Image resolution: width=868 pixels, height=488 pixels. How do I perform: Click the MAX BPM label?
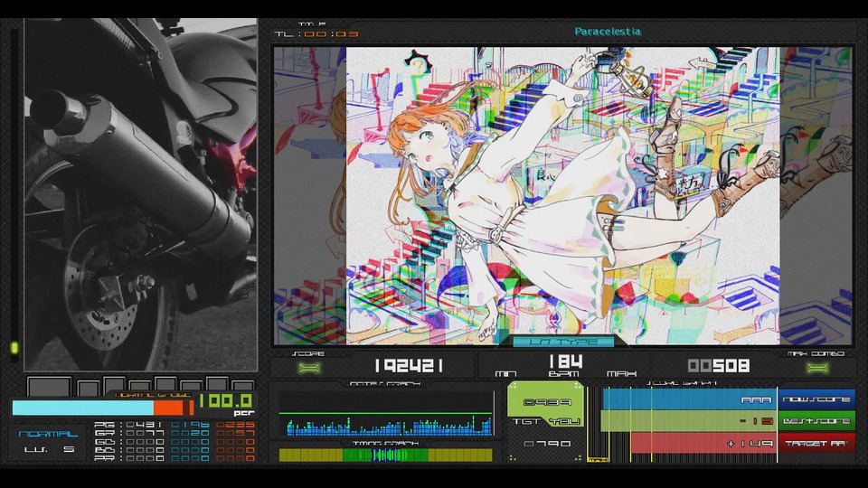point(621,374)
